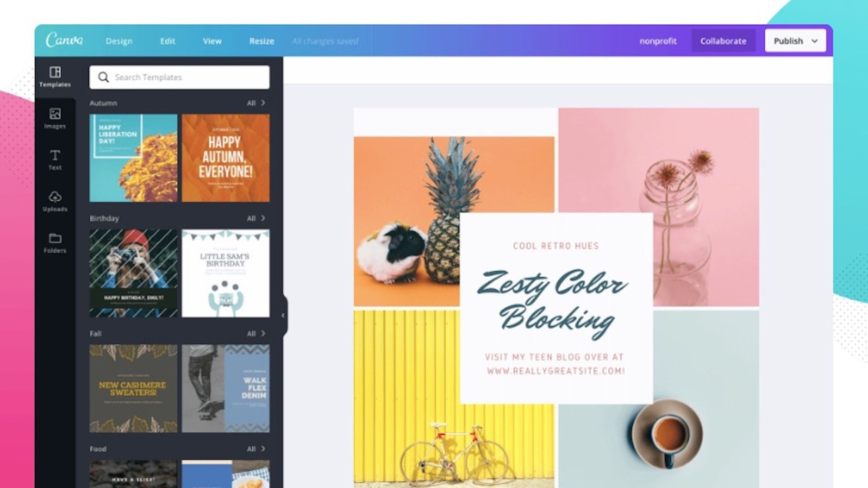Open the Folders panel
Viewport: 868px width, 488px height.
(54, 242)
